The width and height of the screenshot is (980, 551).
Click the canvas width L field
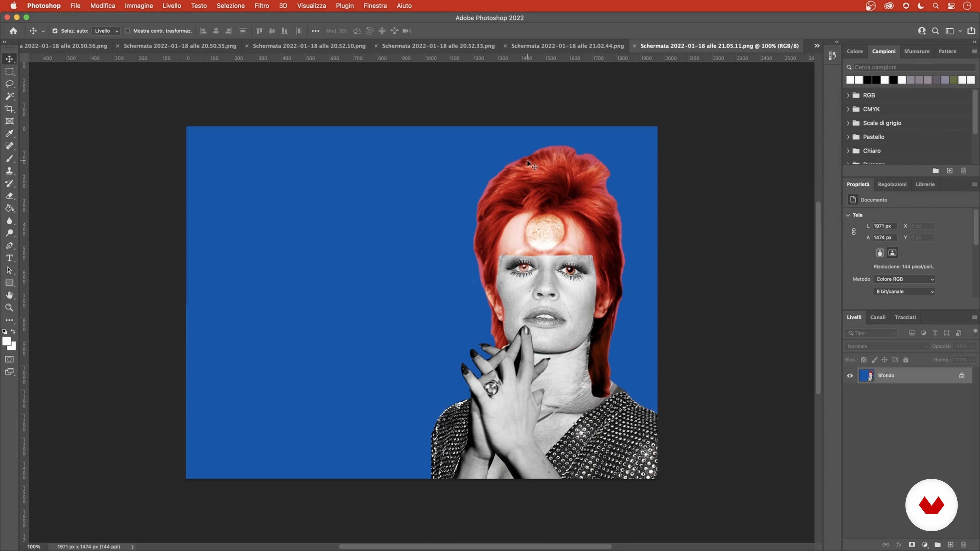point(884,226)
